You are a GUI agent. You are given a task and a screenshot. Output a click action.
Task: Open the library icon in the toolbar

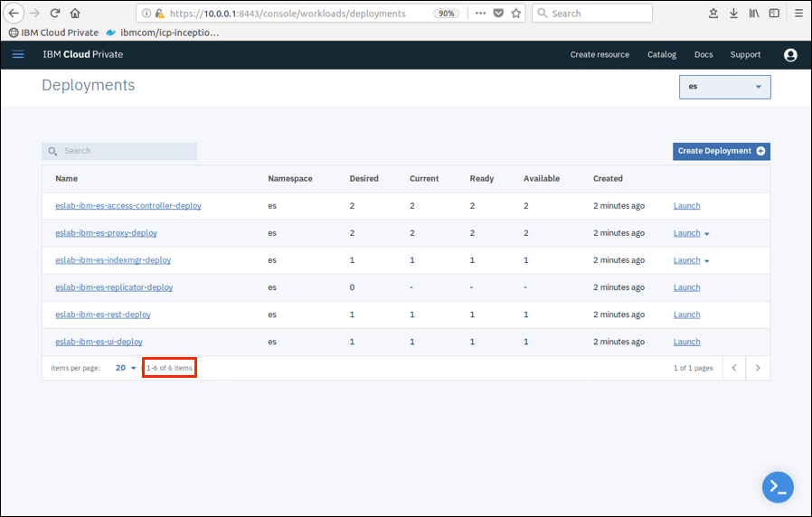754,14
